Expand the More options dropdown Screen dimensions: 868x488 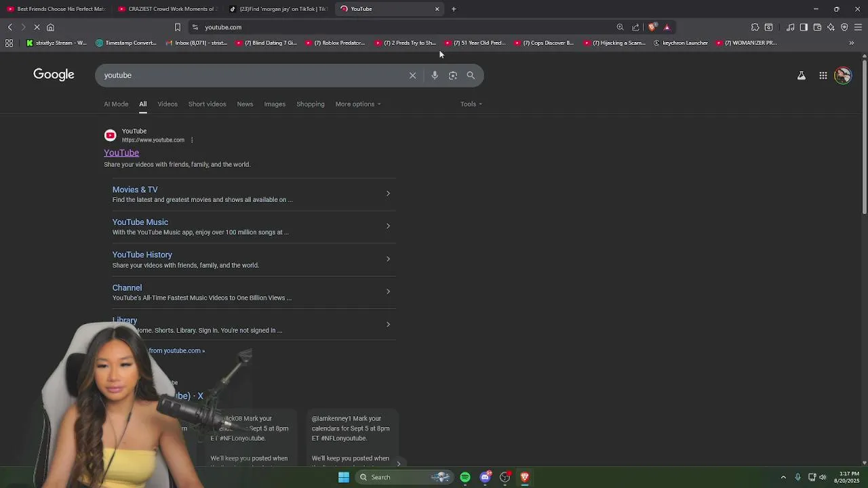358,104
